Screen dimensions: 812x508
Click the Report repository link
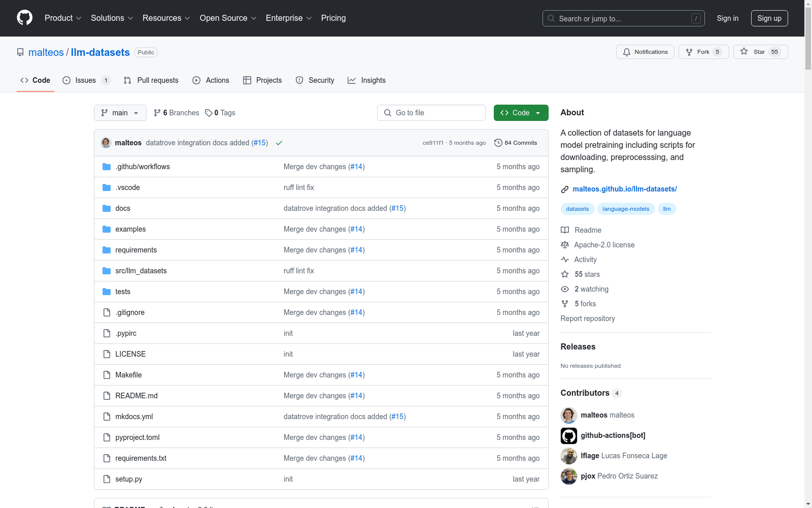(588, 319)
